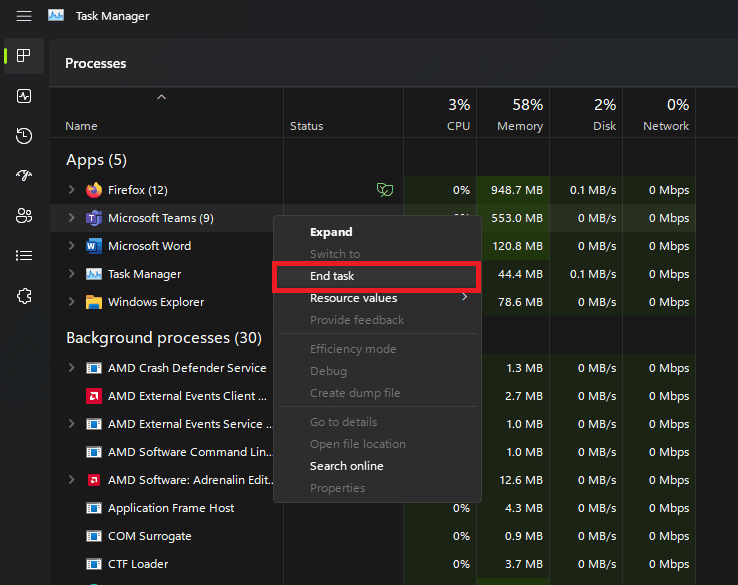This screenshot has height=585, width=738.
Task: Click Application Frame Host icon
Action: (x=94, y=508)
